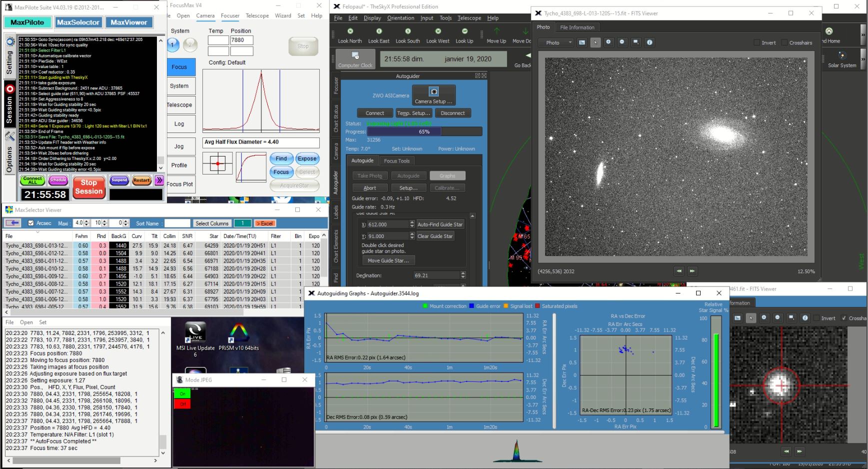Click the Abort button in Autoguider
The image size is (868, 469).
370,188
